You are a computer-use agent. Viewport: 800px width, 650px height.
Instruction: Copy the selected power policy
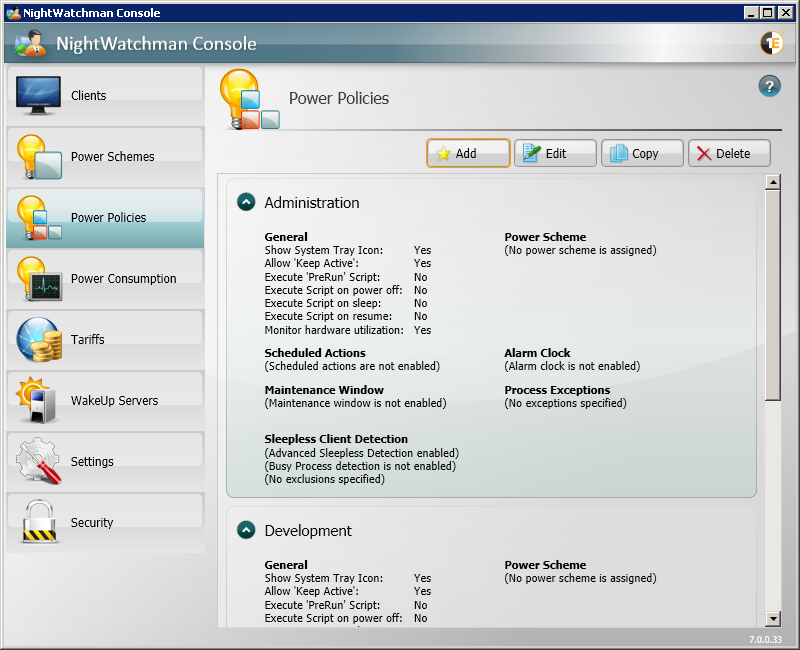642,153
